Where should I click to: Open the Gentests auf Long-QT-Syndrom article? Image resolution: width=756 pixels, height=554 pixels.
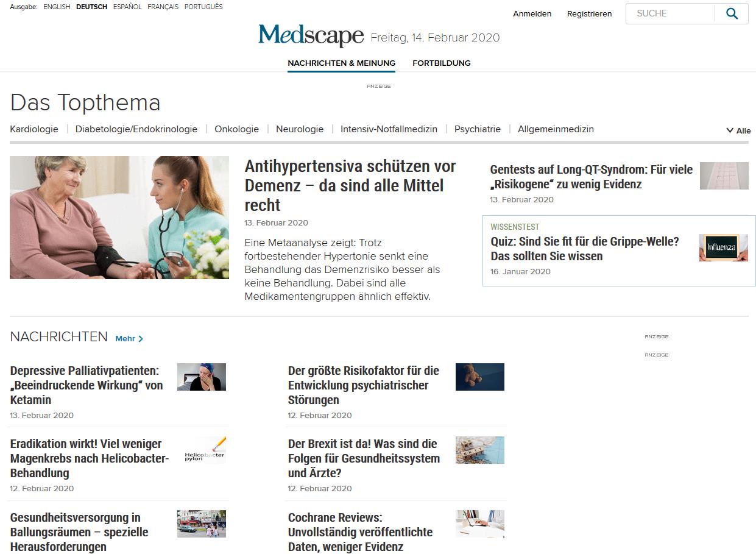[592, 177]
